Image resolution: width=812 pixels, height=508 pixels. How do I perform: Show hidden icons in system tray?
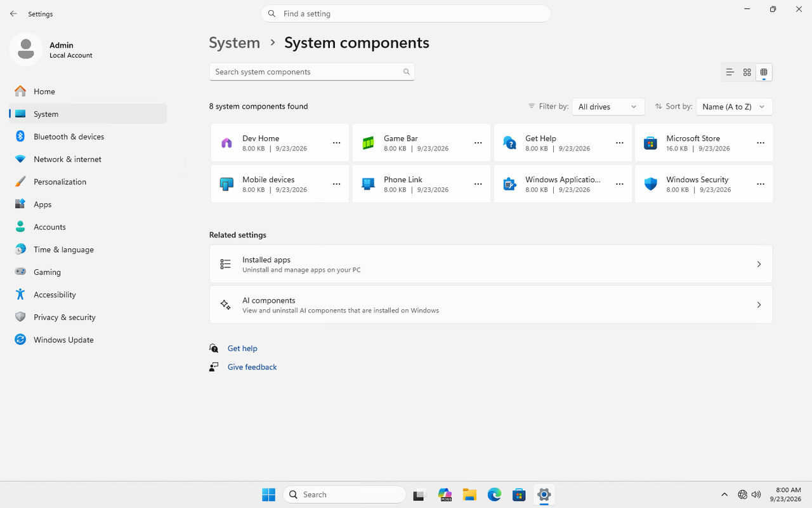pyautogui.click(x=724, y=495)
